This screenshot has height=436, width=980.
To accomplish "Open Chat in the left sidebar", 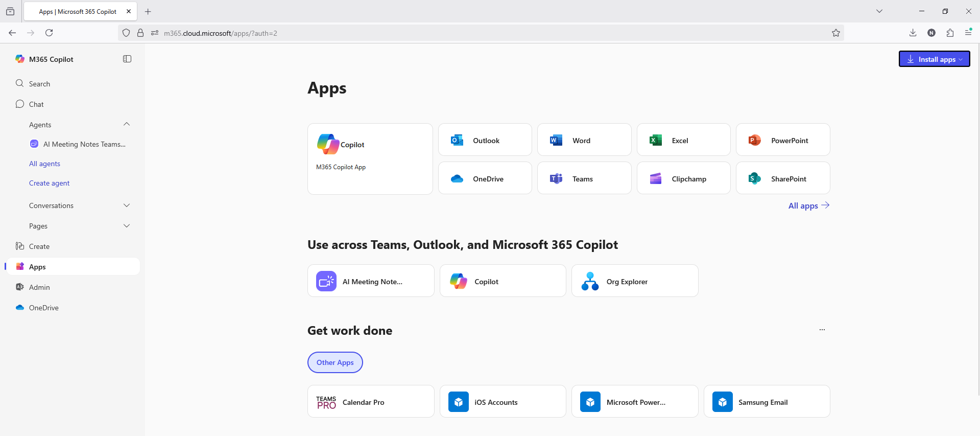I will coord(73,104).
